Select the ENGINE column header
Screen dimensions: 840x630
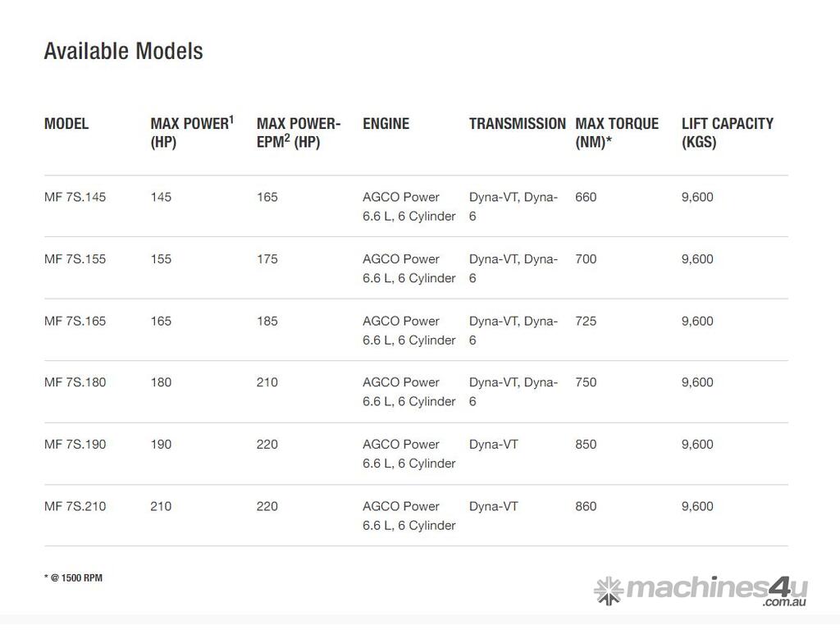click(x=386, y=124)
